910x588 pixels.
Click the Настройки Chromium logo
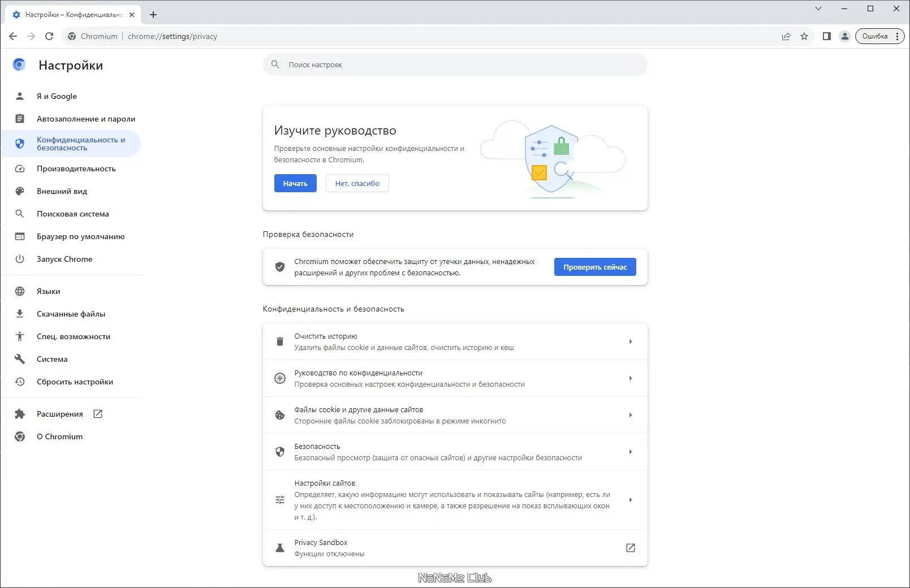pyautogui.click(x=19, y=65)
